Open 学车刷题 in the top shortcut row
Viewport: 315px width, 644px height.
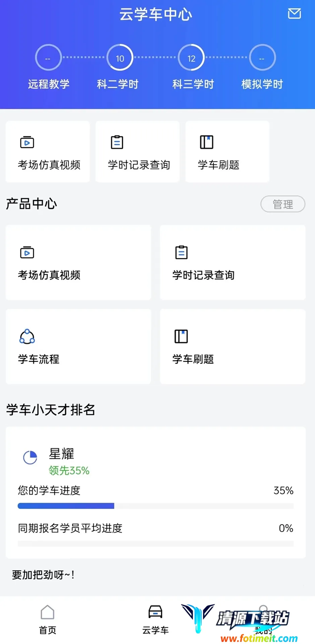(228, 152)
